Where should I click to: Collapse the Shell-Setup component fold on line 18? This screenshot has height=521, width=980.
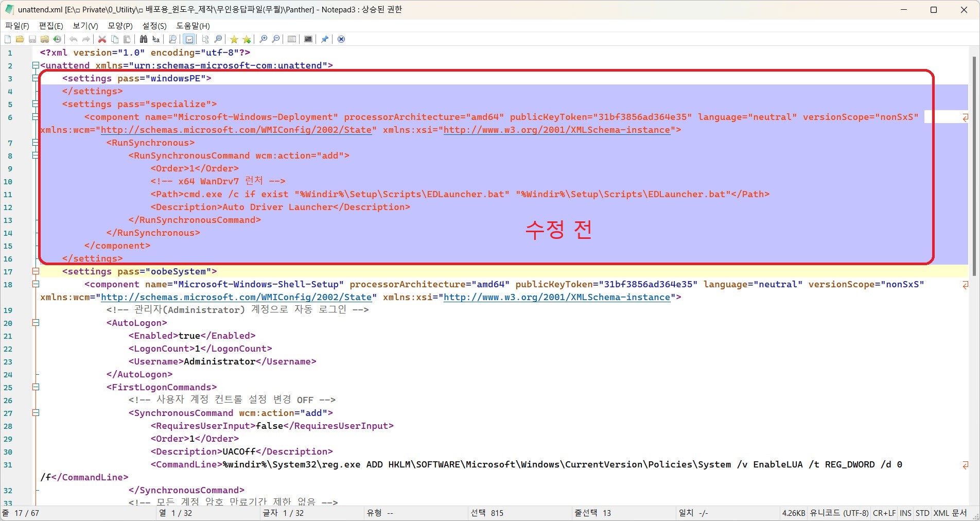[36, 284]
